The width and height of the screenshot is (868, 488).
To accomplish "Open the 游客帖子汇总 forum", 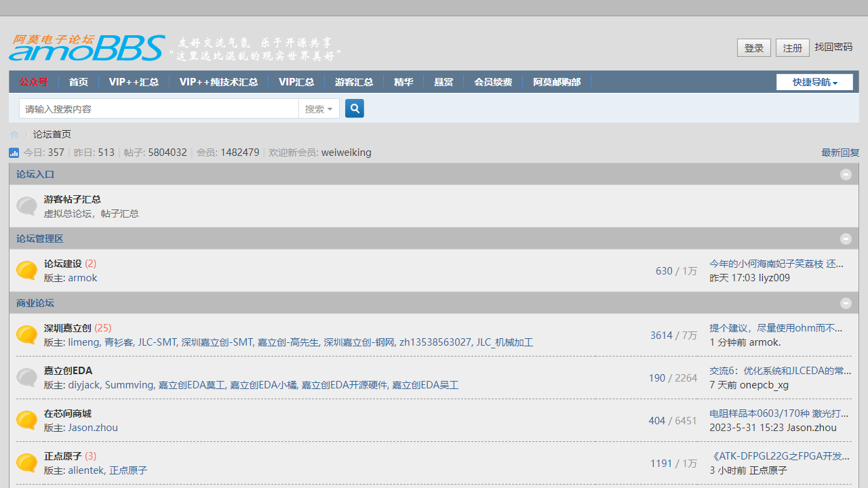I will (x=73, y=199).
